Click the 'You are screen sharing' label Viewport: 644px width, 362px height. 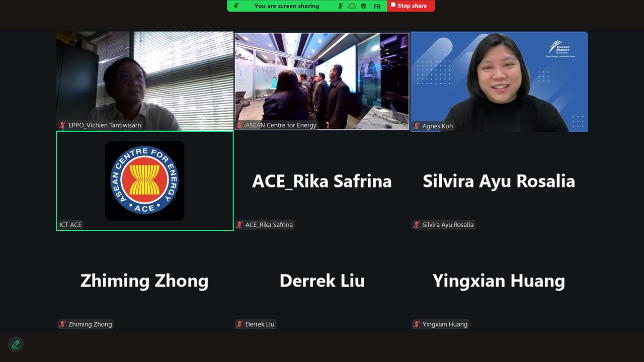[287, 6]
